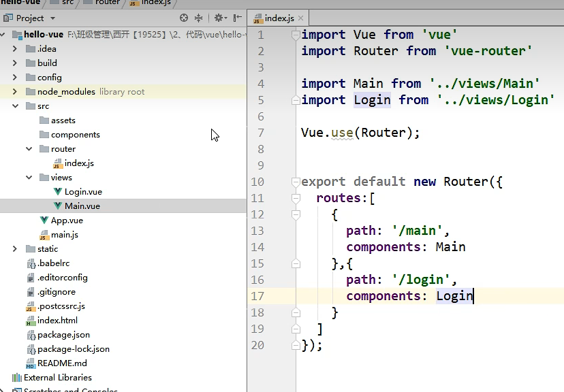Select index.html file
564x392 pixels.
(x=57, y=320)
